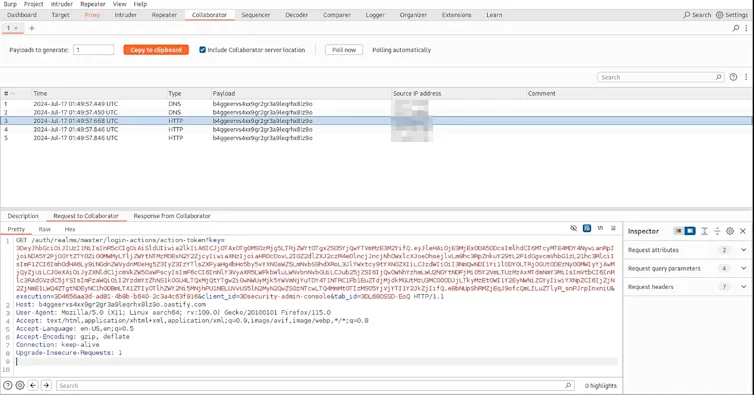Open interactions table kebab menu
Image resolution: width=754 pixels, height=395 pixels.
(x=746, y=77)
